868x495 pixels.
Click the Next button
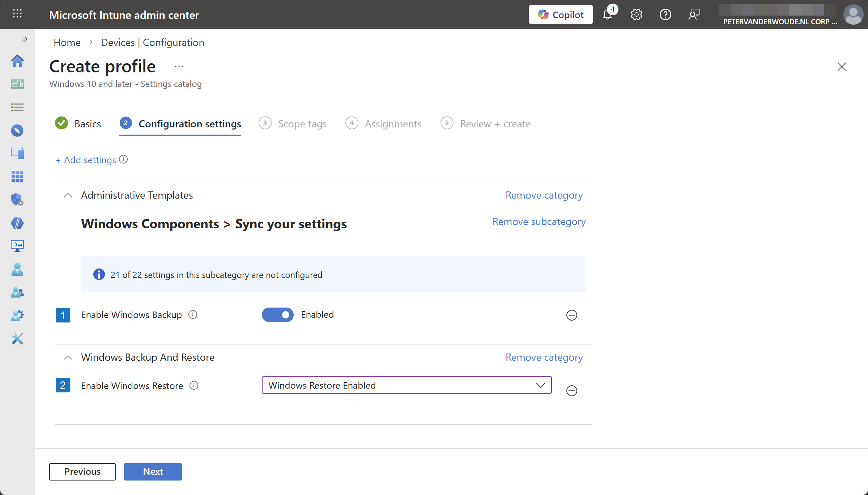[x=153, y=471]
